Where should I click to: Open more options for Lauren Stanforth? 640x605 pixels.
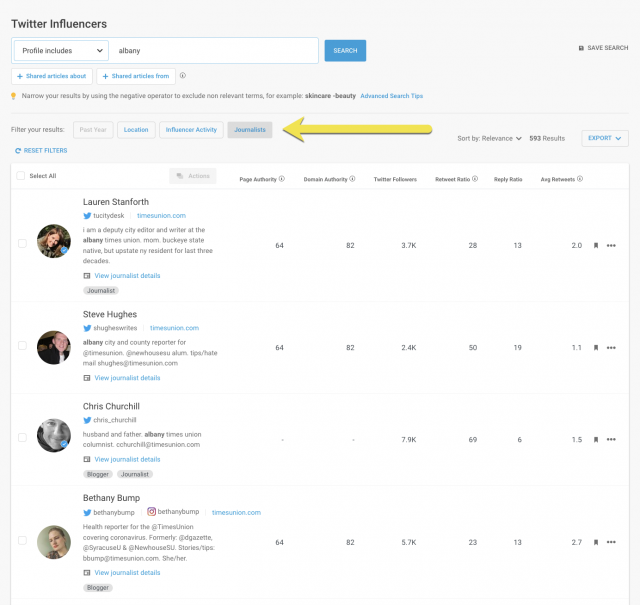pyautogui.click(x=611, y=245)
